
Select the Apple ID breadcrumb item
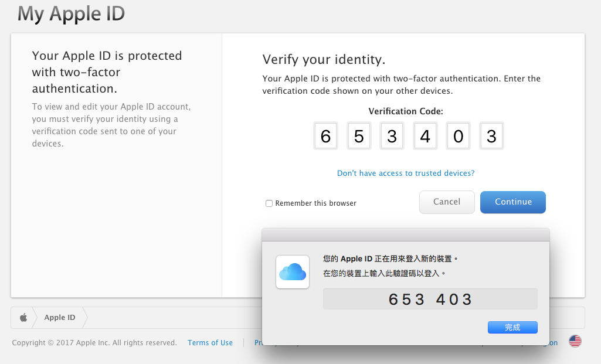(x=60, y=318)
